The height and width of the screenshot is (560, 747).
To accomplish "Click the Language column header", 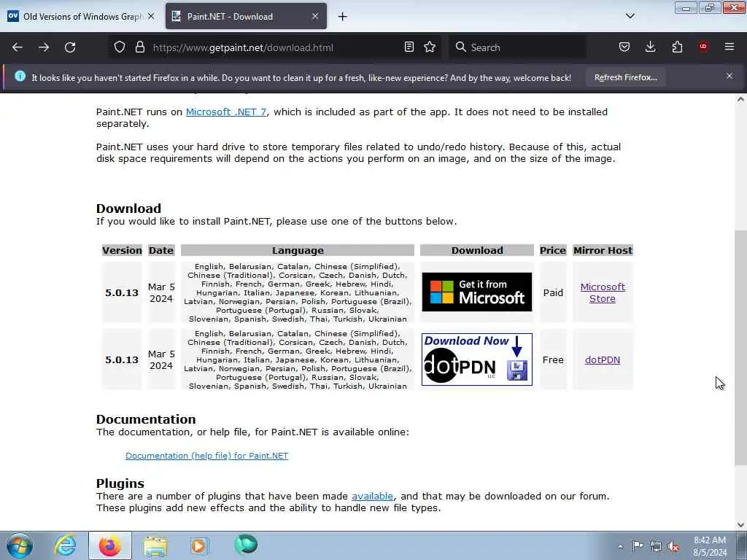I will tap(298, 251).
